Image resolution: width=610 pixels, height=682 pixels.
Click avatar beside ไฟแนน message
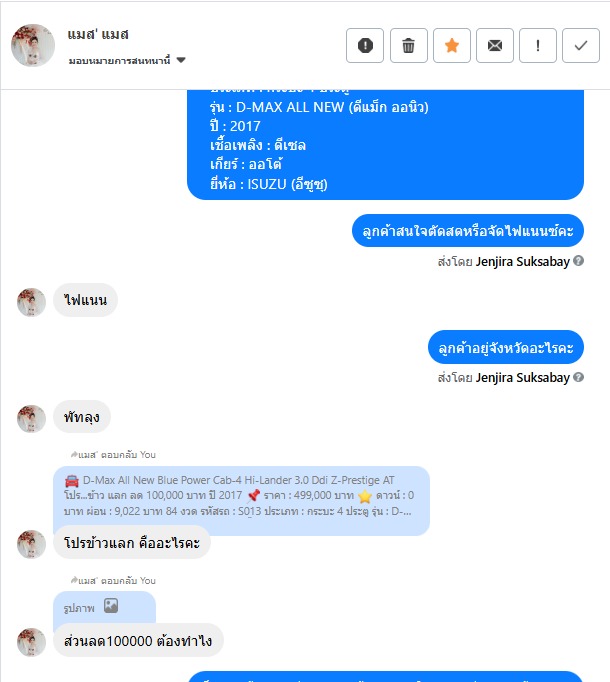point(31,302)
